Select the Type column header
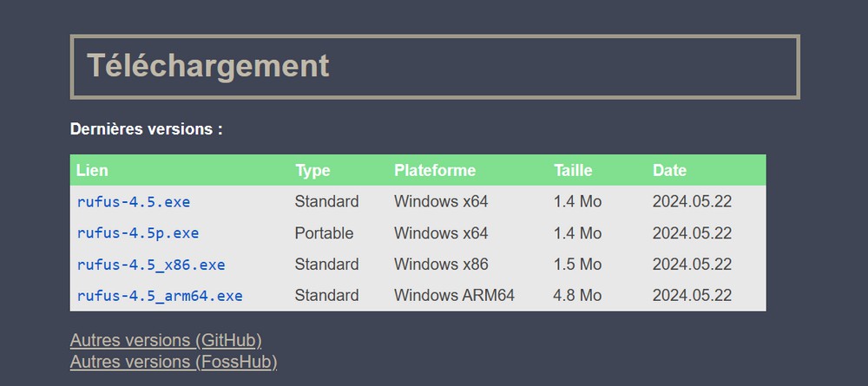The width and height of the screenshot is (868, 386). coord(312,170)
